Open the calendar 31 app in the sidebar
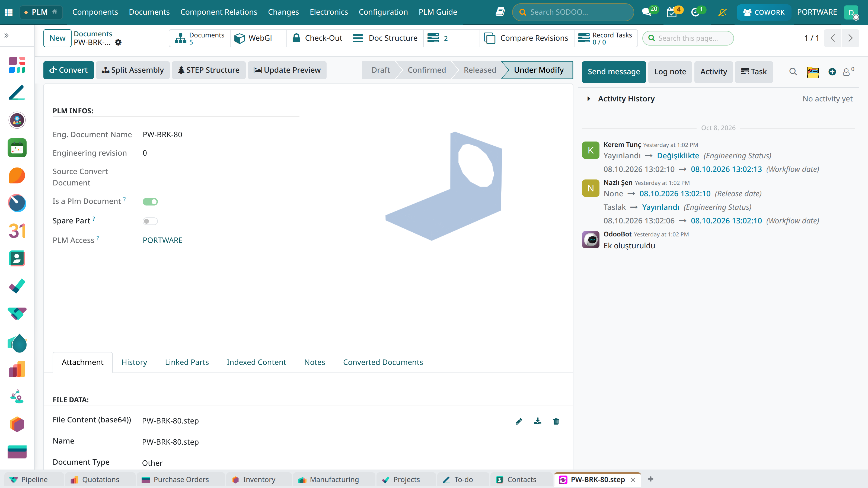 (x=17, y=231)
